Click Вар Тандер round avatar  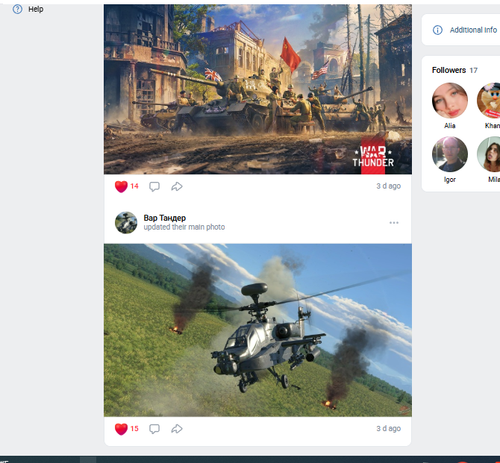pos(126,223)
